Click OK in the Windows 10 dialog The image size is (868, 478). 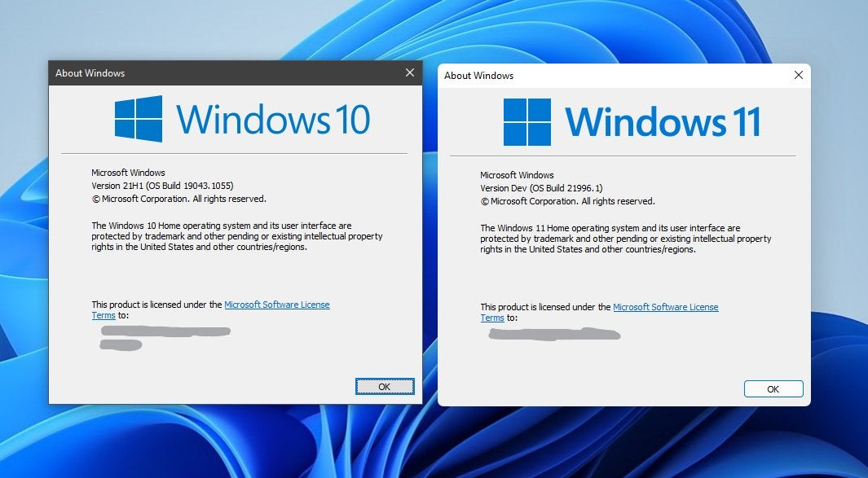click(385, 387)
